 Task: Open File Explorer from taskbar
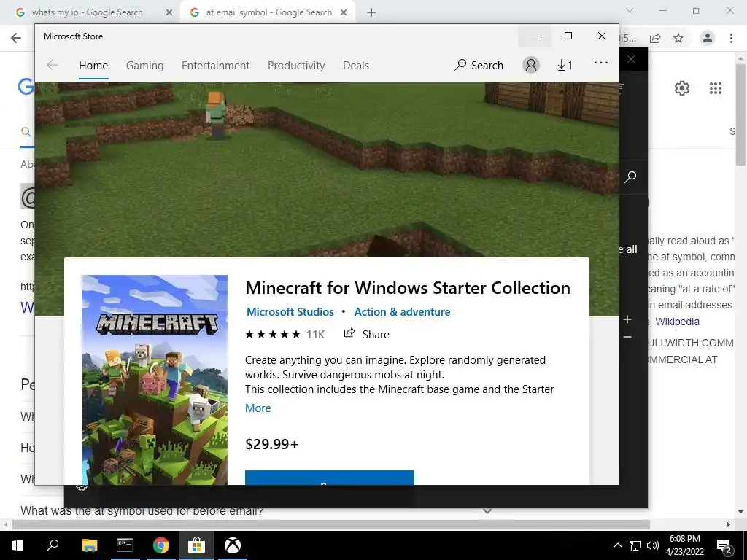(89, 545)
